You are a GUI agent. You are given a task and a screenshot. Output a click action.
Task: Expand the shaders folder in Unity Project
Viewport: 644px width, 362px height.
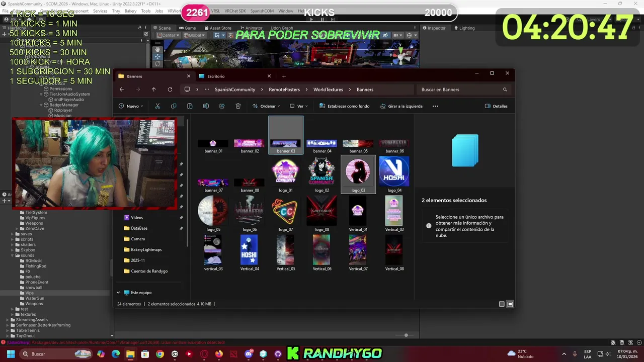[12, 245]
